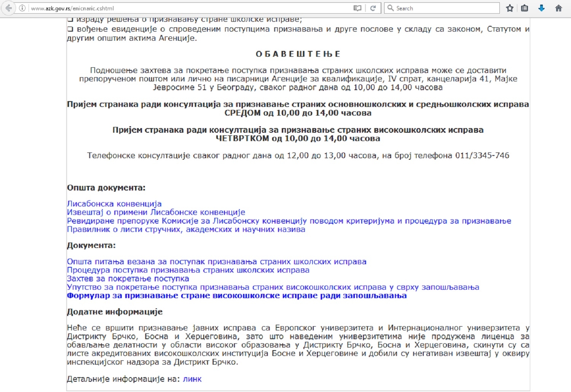The width and height of the screenshot is (571, 392).
Task: Open bold Формулар за признавање link
Action: (x=237, y=296)
